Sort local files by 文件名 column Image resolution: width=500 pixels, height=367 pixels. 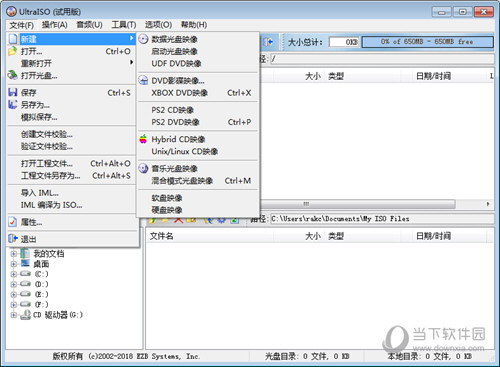click(x=210, y=236)
